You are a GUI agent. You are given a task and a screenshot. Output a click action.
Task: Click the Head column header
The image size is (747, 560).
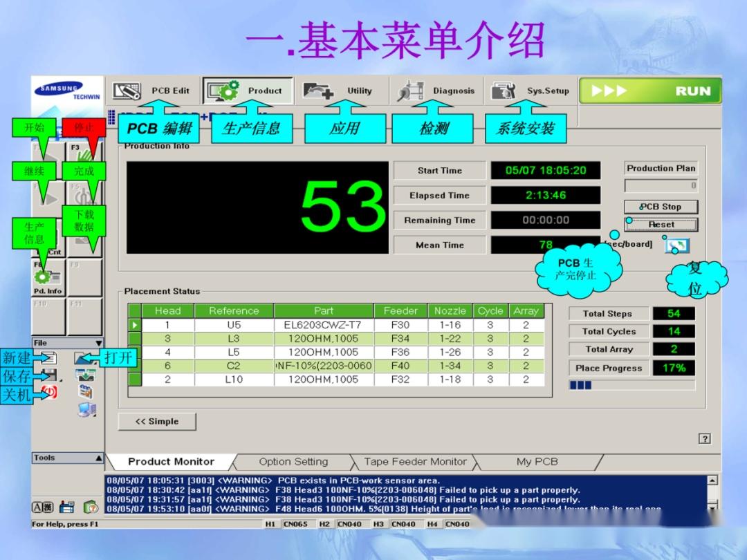click(167, 311)
